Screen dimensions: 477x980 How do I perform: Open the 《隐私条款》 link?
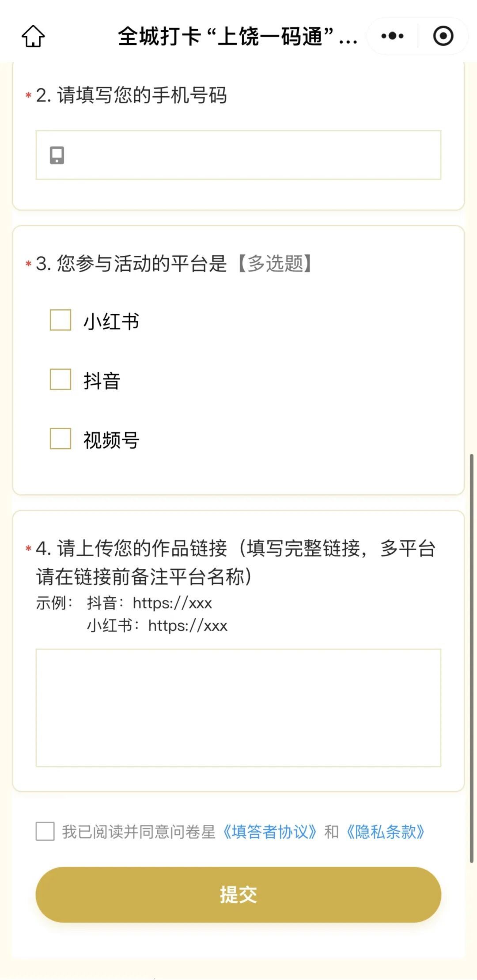click(x=386, y=832)
